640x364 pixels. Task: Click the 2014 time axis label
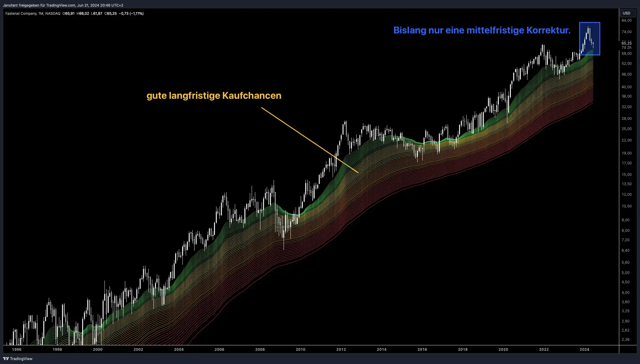point(382,350)
